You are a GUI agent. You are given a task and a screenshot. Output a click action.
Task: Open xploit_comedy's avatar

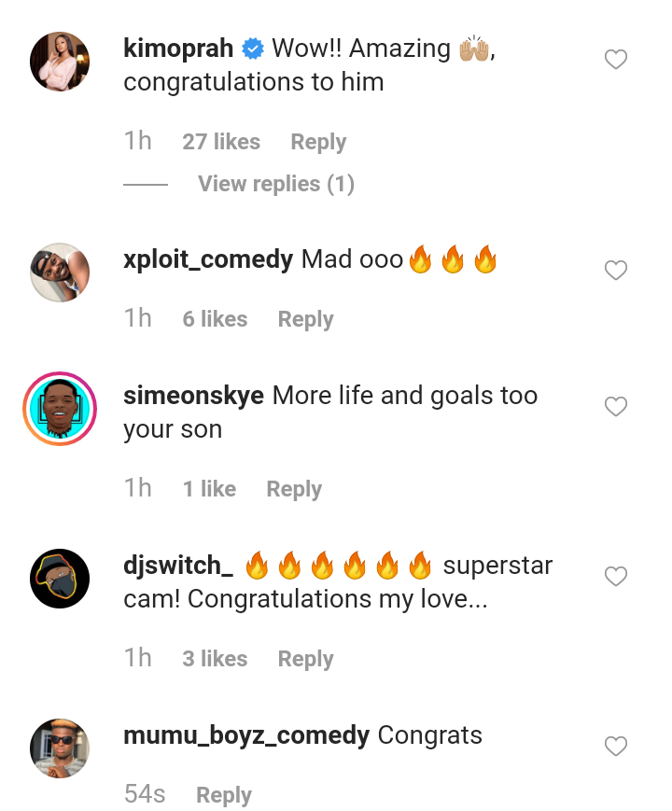60,273
